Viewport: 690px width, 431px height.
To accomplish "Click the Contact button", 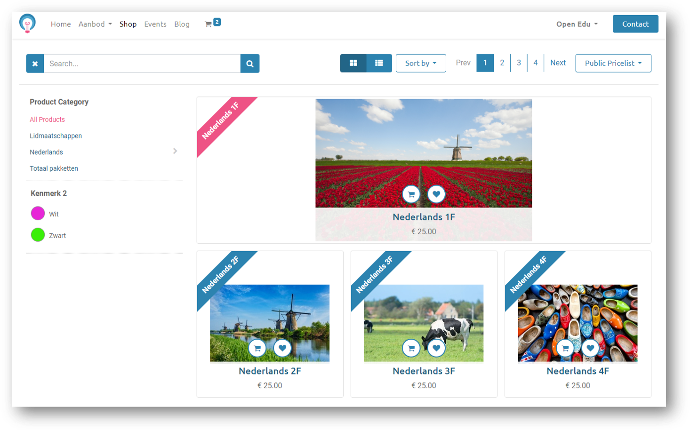I will [x=635, y=24].
